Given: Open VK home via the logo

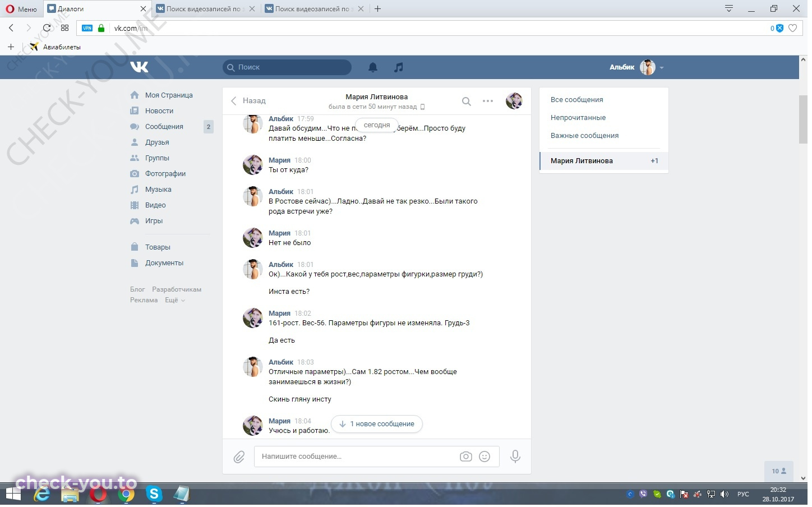Looking at the screenshot, I should coord(139,67).
